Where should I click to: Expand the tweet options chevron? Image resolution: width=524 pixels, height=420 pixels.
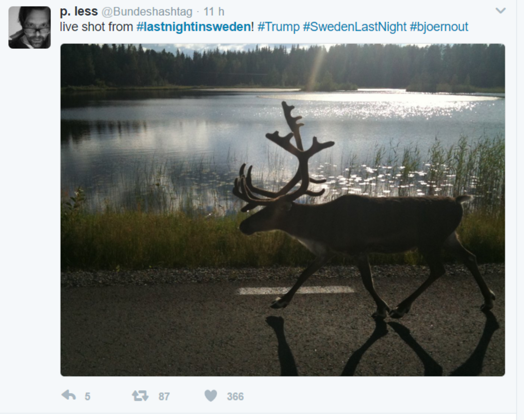[x=500, y=11]
